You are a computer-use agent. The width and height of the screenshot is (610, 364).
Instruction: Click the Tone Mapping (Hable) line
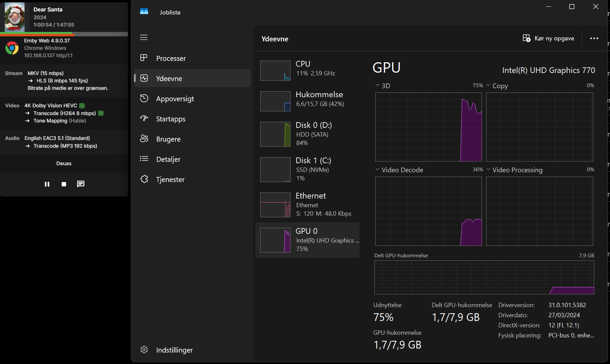point(60,121)
